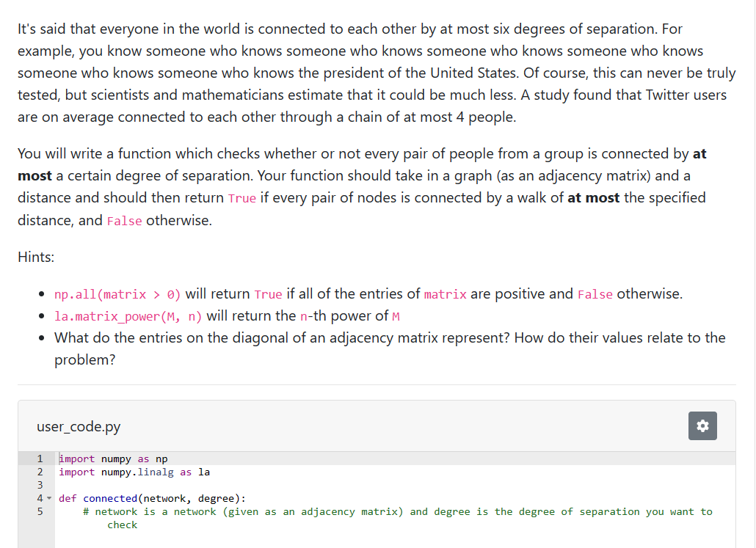756x548 pixels.
Task: Open the code editor settings gear
Action: pos(702,425)
